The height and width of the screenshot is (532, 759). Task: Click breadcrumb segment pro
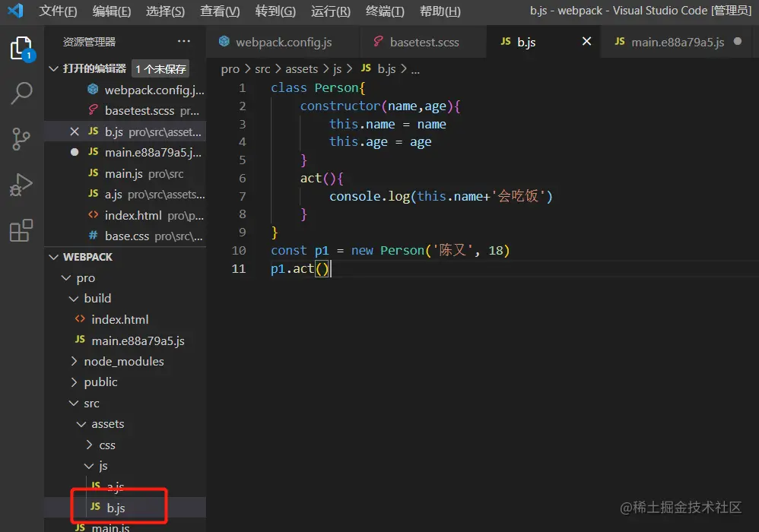[x=230, y=69]
